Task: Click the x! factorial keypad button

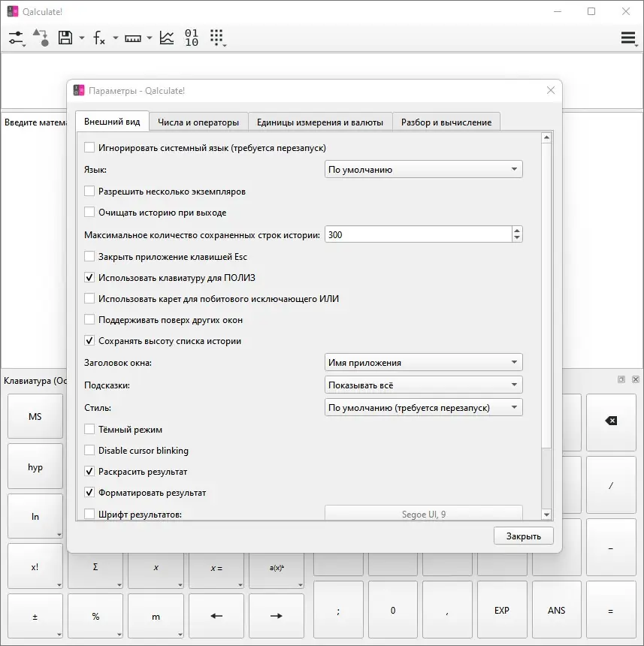Action: pos(35,566)
